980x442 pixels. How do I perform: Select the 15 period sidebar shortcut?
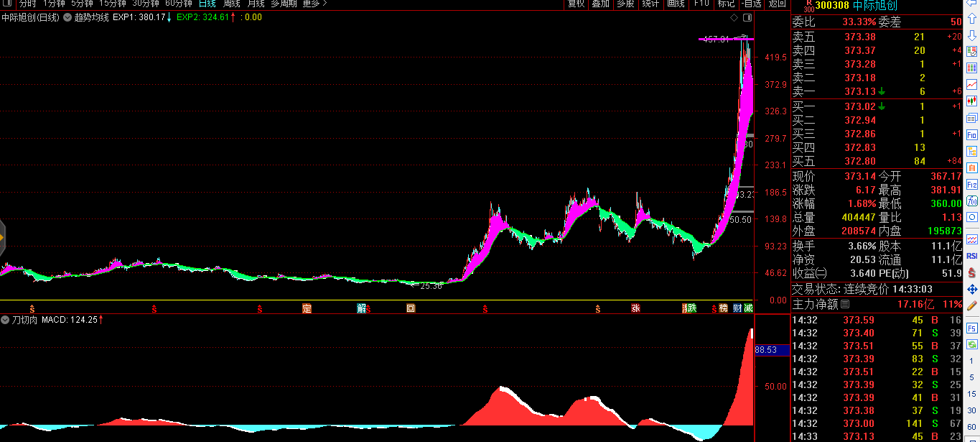point(971,394)
